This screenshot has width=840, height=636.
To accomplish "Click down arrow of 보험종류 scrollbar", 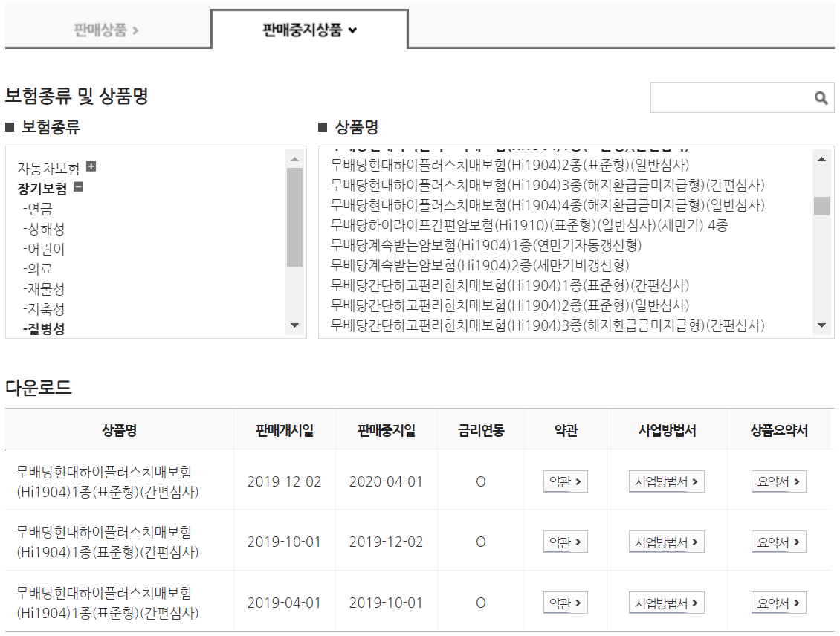I will pyautogui.click(x=294, y=325).
